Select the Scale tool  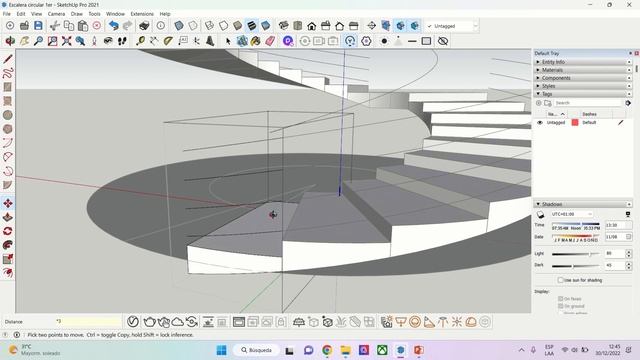point(8,259)
